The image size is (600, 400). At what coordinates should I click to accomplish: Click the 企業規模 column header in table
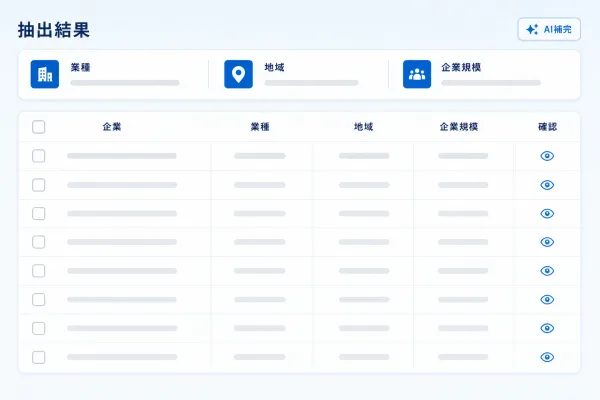(x=459, y=127)
